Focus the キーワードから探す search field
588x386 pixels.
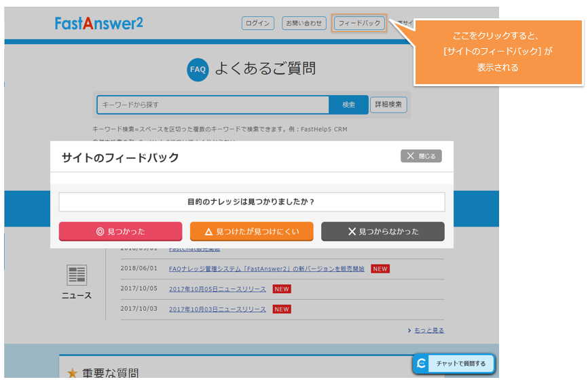pyautogui.click(x=213, y=105)
